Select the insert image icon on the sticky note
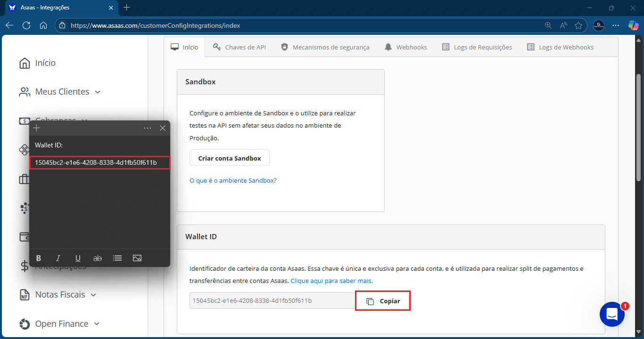The height and width of the screenshot is (339, 644). [x=137, y=258]
